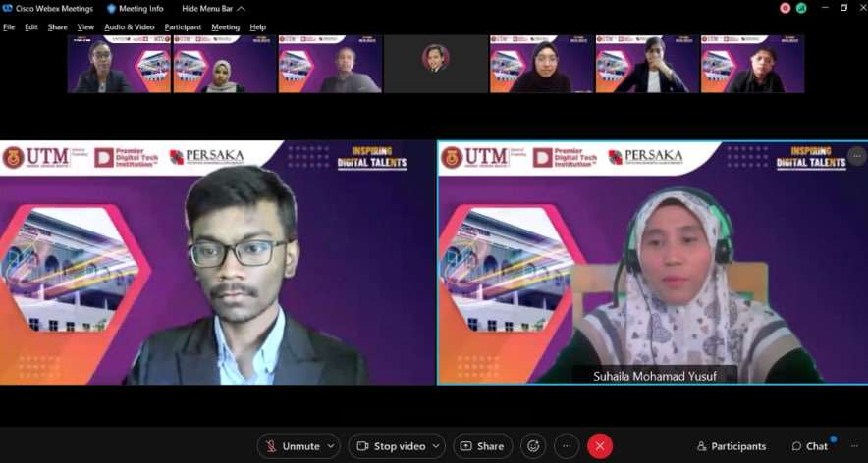Open more options in the meeting controls
The height and width of the screenshot is (463, 868).
click(x=567, y=446)
